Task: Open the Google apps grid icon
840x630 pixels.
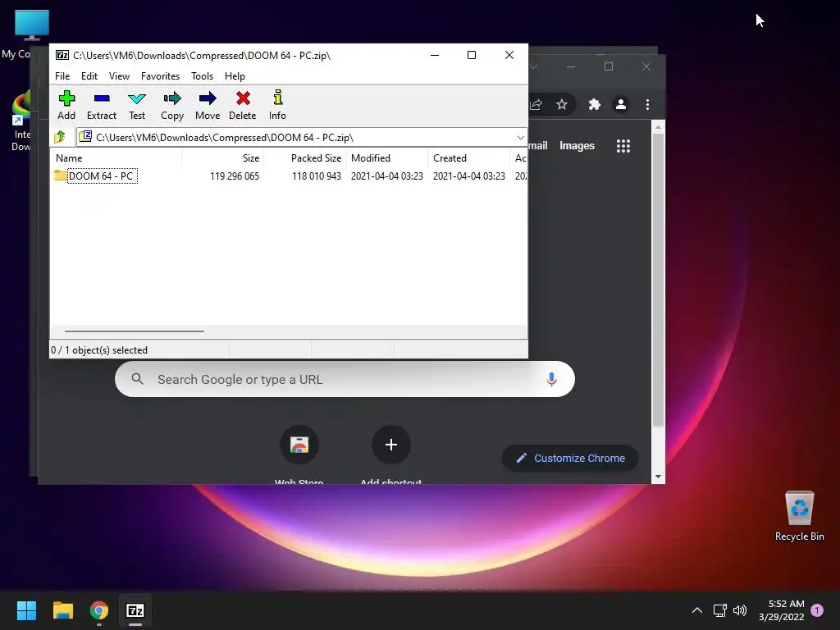Action: coord(623,146)
